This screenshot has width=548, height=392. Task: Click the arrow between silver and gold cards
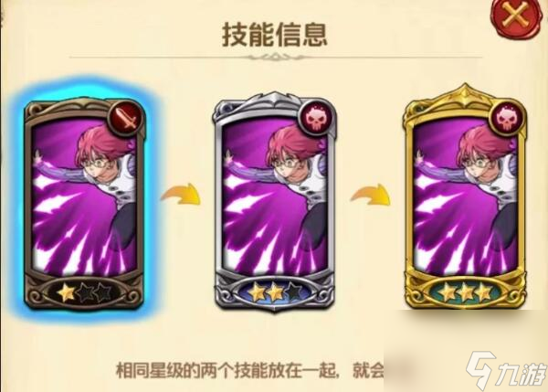(x=371, y=195)
